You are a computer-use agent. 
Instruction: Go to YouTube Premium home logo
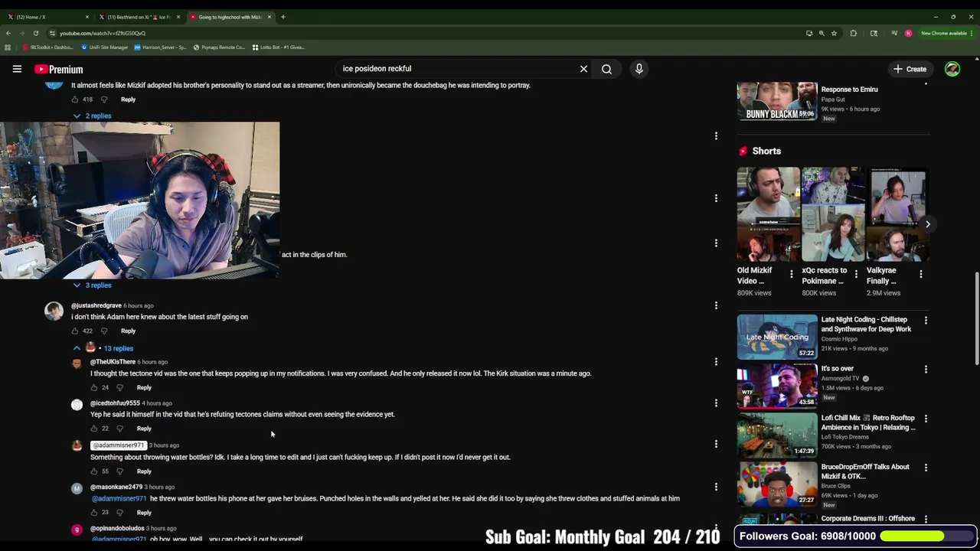tap(58, 69)
